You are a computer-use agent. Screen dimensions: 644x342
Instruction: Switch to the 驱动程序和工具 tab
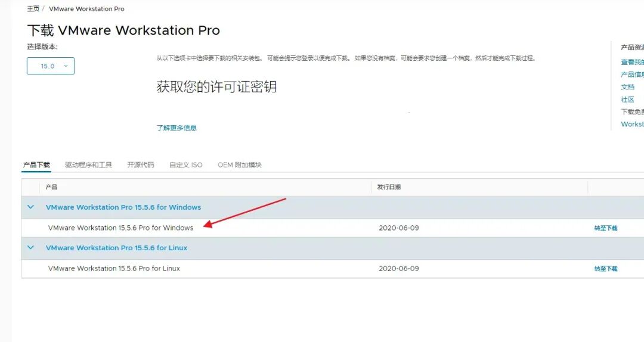pos(88,165)
